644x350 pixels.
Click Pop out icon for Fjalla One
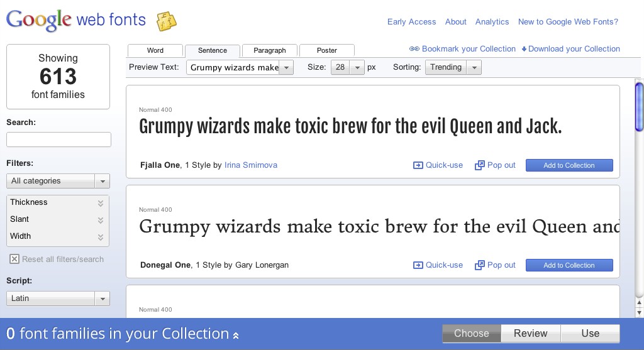[479, 165]
